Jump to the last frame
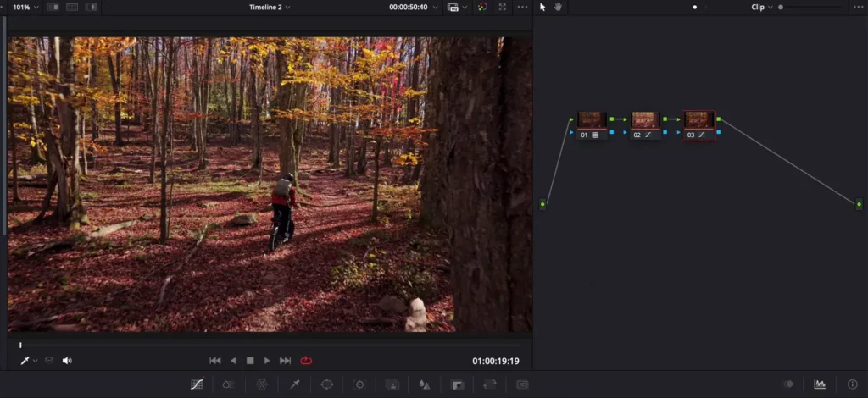Screen dimensions: 868x398 coord(285,361)
